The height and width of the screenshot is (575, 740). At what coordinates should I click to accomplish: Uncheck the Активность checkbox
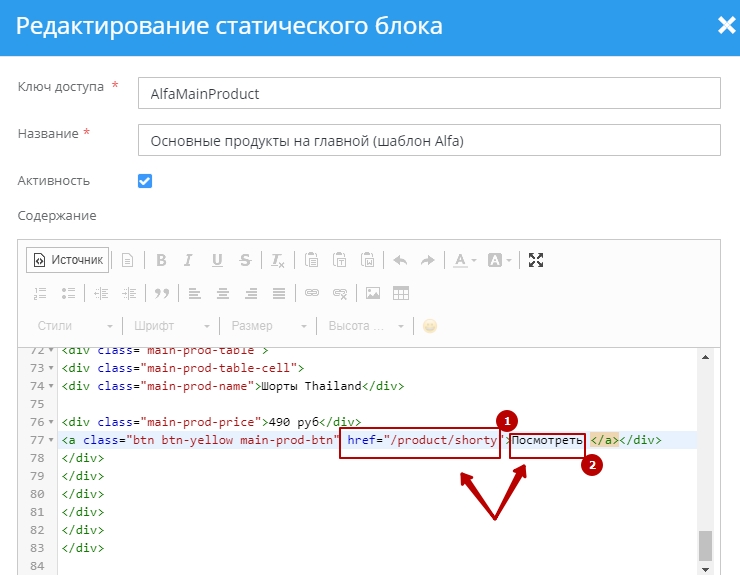pos(144,181)
